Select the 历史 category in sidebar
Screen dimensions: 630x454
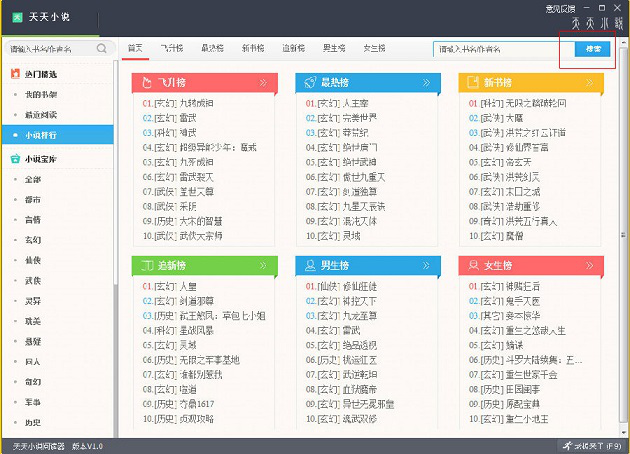[x=33, y=423]
